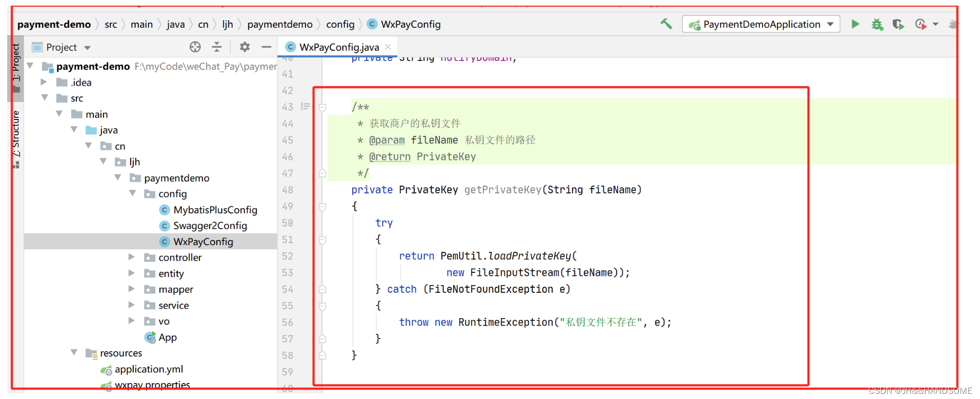The height and width of the screenshot is (399, 980).
Task: Open Project panel settings gear
Action: [244, 47]
